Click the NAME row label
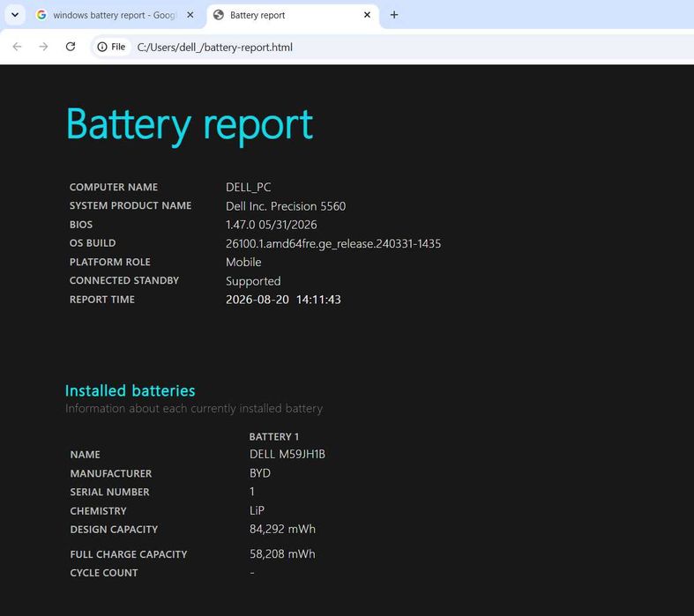694x616 pixels. [x=85, y=455]
